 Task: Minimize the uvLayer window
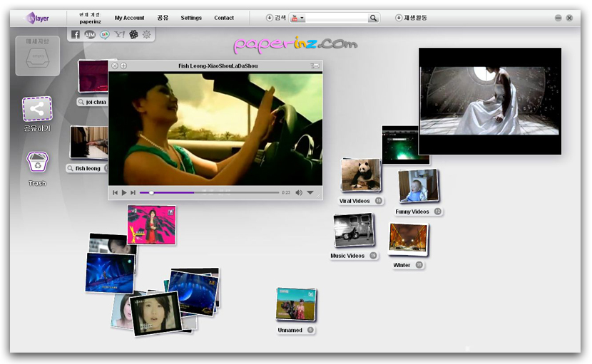[558, 18]
